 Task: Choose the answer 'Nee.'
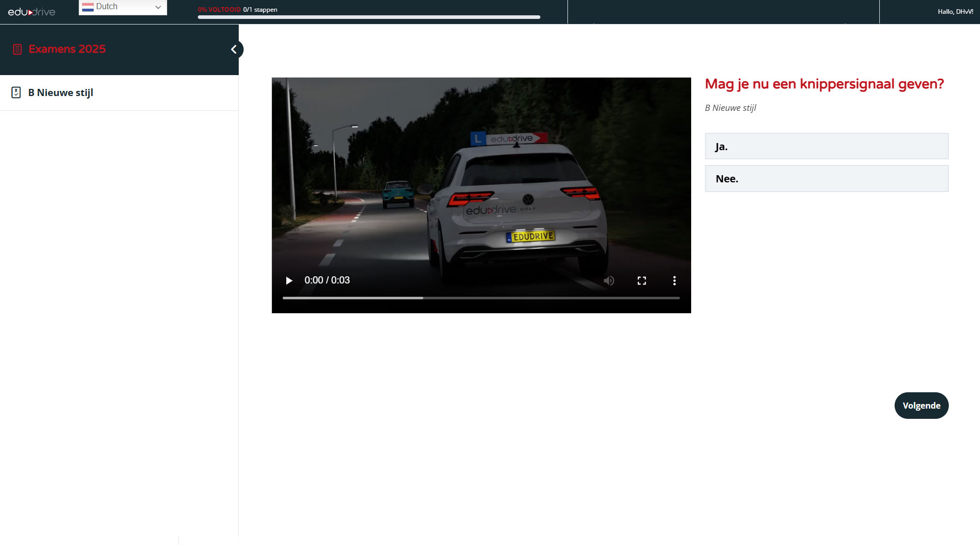pos(826,178)
